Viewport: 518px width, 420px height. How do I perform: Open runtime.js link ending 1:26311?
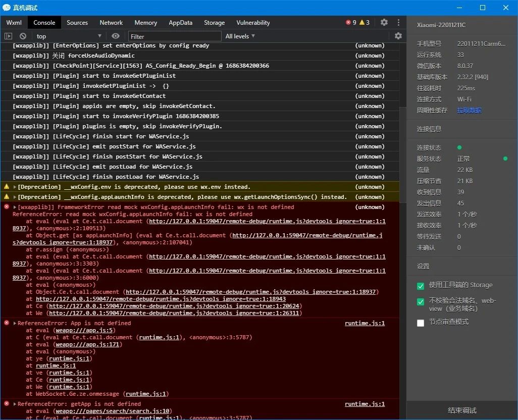point(174,313)
